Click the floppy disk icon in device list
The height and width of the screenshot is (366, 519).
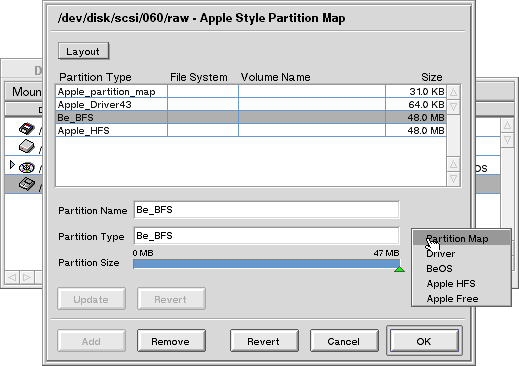click(27, 129)
